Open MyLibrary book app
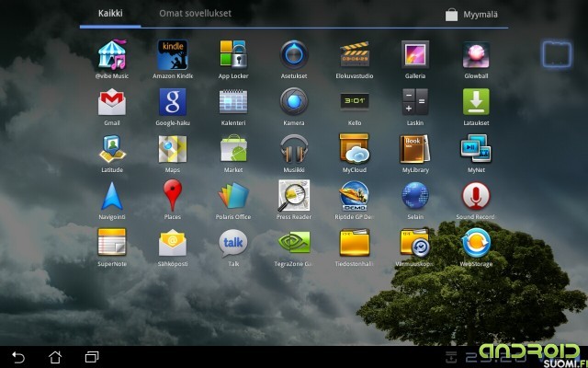Viewport: 588px width, 368px height. 415,149
